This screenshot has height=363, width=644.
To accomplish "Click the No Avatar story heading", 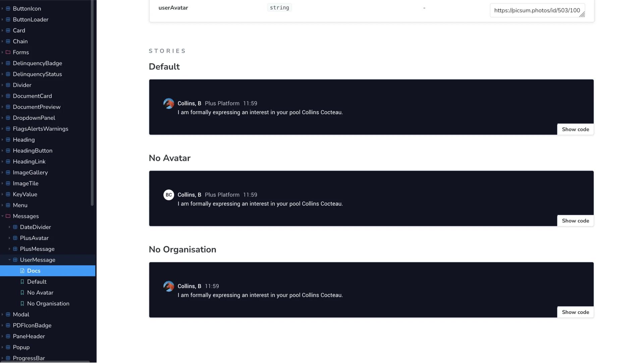I will pos(170,158).
